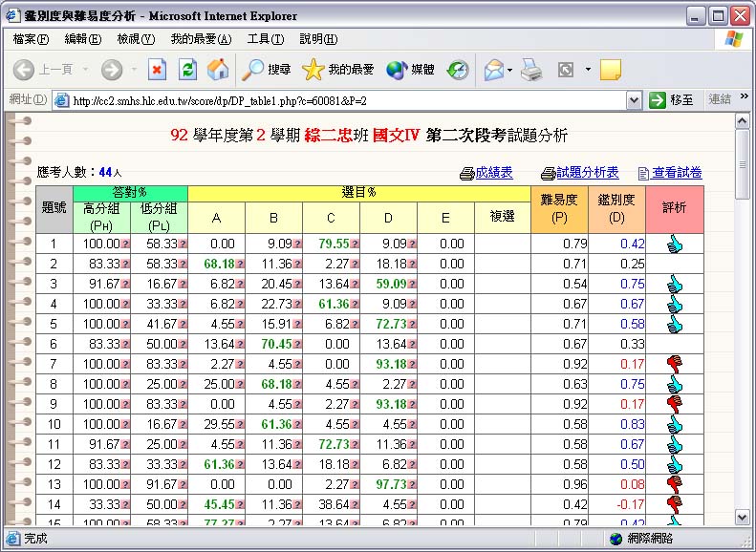Click the Print toolbar icon
756x552 pixels.
tap(532, 70)
